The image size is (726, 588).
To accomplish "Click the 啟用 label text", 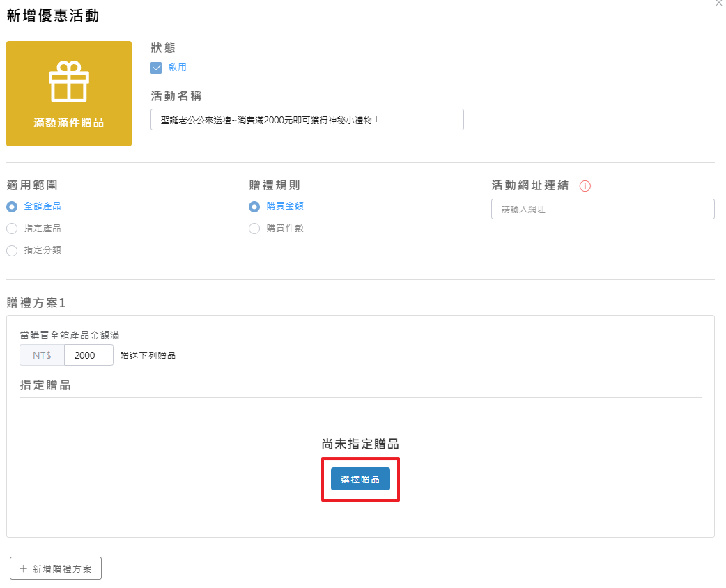I will point(177,68).
